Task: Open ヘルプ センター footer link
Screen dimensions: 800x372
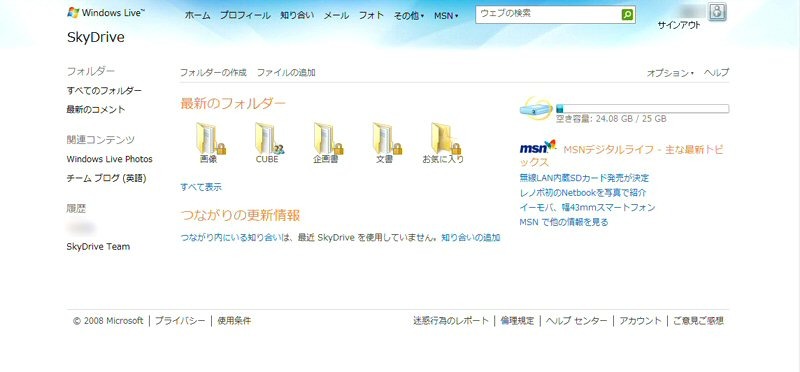Action: 577,321
